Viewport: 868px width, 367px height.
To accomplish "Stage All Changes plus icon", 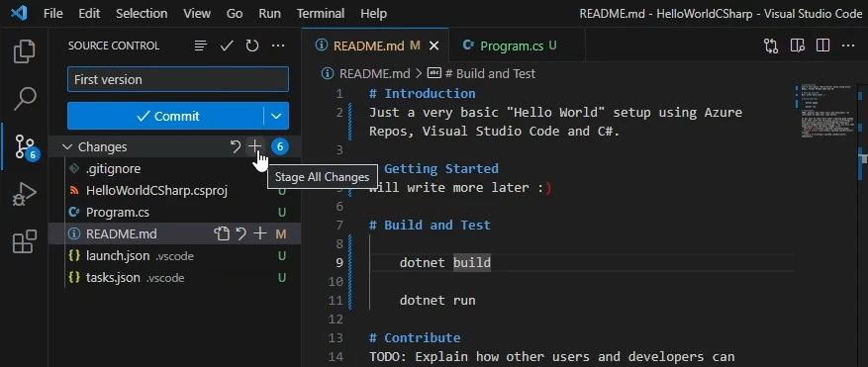I will point(254,146).
